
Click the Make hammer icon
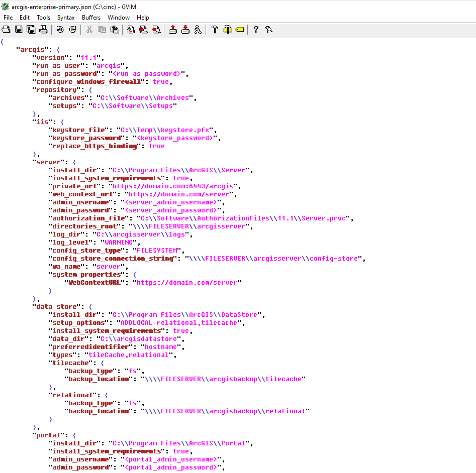[x=215, y=30]
